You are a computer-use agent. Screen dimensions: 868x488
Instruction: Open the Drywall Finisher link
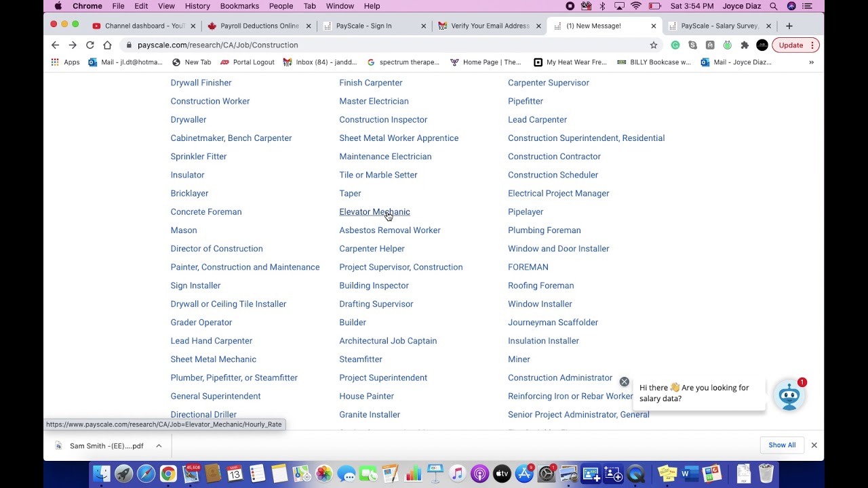201,83
